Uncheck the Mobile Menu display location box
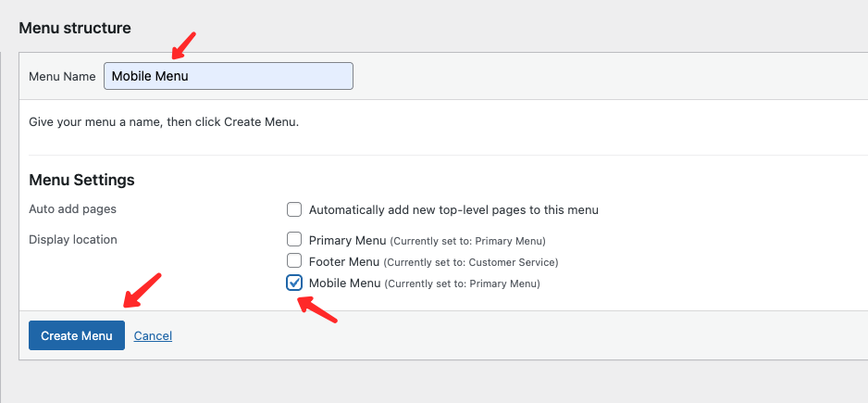868x403 pixels. tap(294, 283)
